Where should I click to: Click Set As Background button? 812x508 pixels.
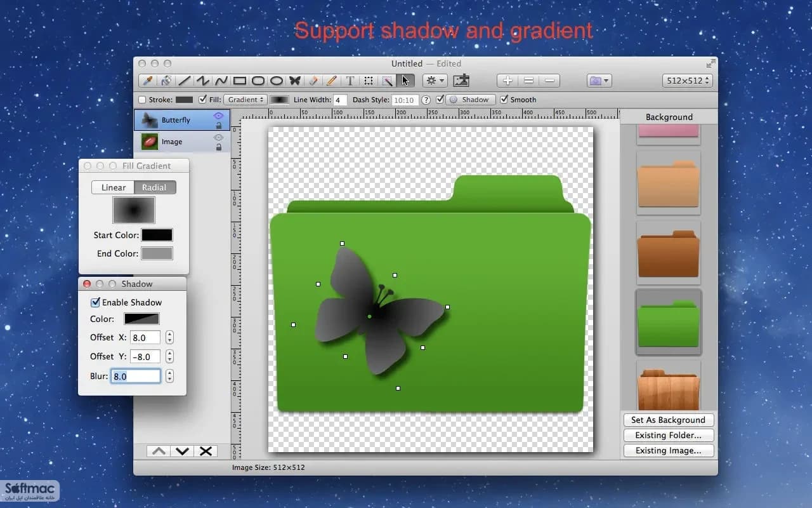click(x=669, y=420)
